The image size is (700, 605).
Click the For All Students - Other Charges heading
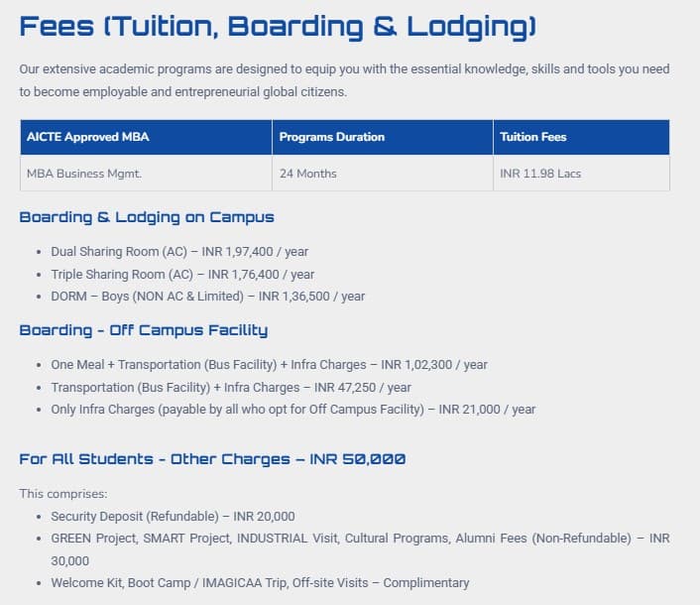(x=212, y=459)
